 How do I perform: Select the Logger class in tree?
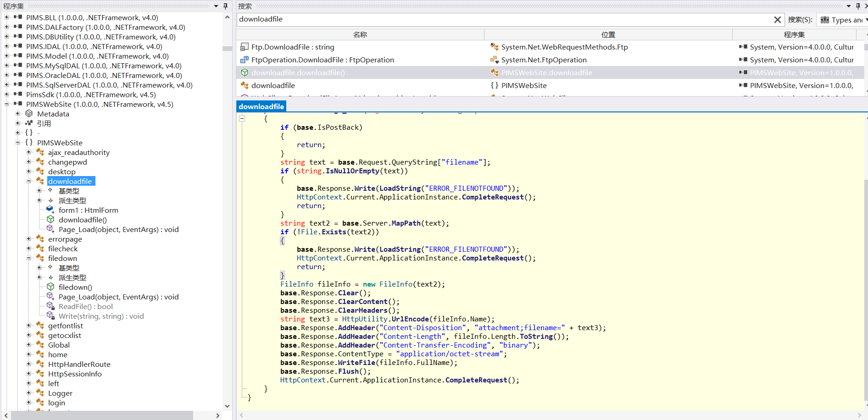60,393
